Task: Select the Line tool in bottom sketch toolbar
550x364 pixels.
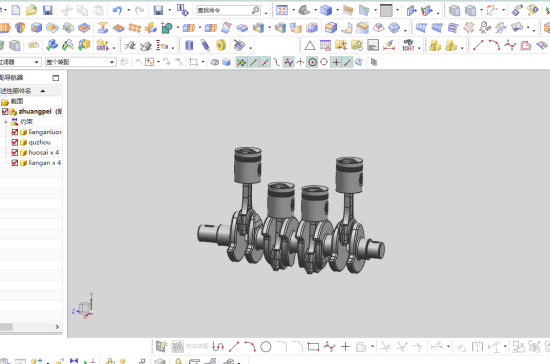Action: pos(234,347)
